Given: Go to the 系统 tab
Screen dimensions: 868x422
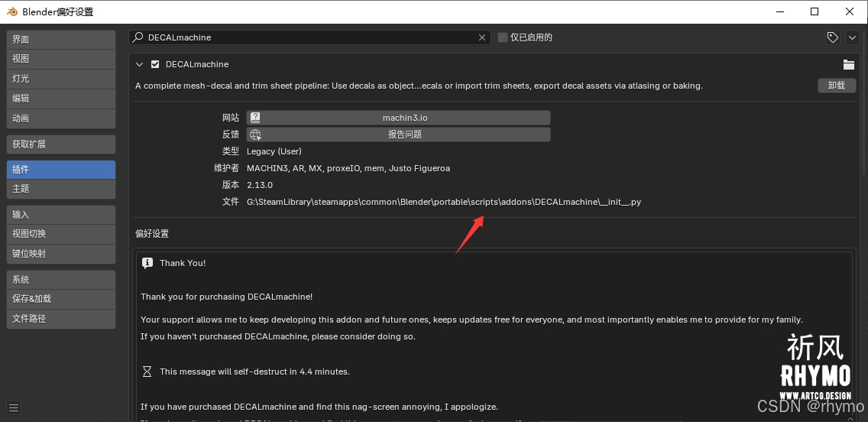Looking at the screenshot, I should coord(61,280).
